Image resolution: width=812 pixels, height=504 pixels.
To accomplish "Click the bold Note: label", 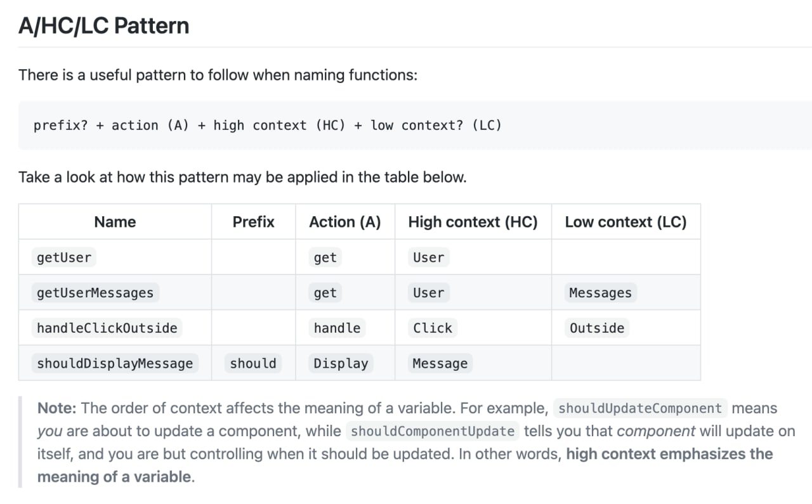I will [57, 408].
